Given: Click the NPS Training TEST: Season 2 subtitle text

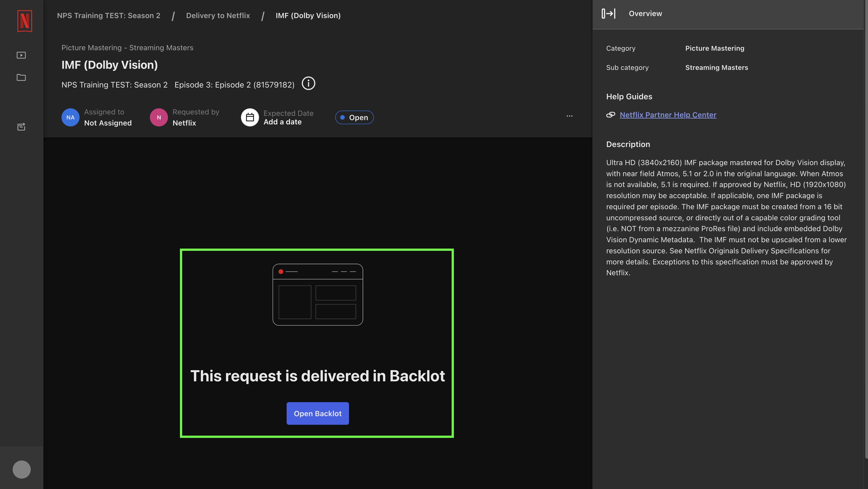Looking at the screenshot, I should tap(114, 85).
